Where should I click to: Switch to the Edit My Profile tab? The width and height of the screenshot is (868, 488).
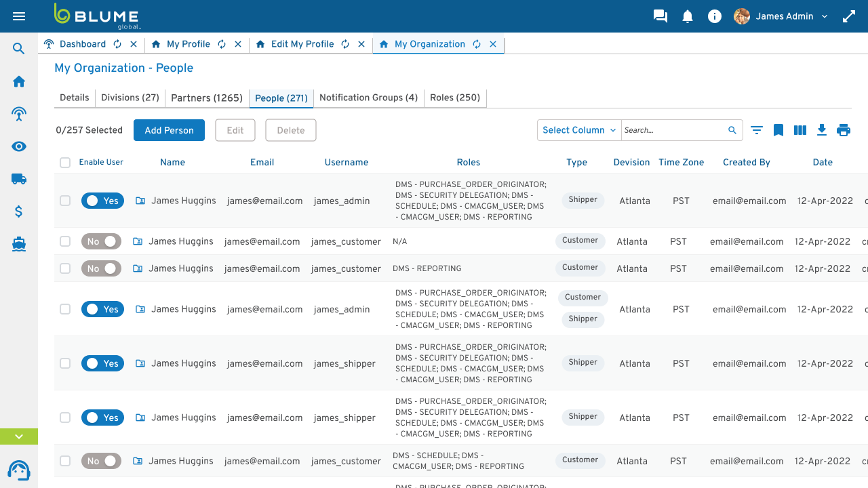pos(302,44)
